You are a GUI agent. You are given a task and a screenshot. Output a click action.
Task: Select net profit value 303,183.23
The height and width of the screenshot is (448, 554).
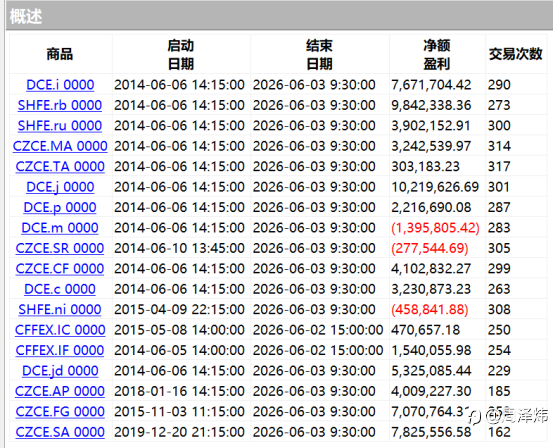point(425,166)
